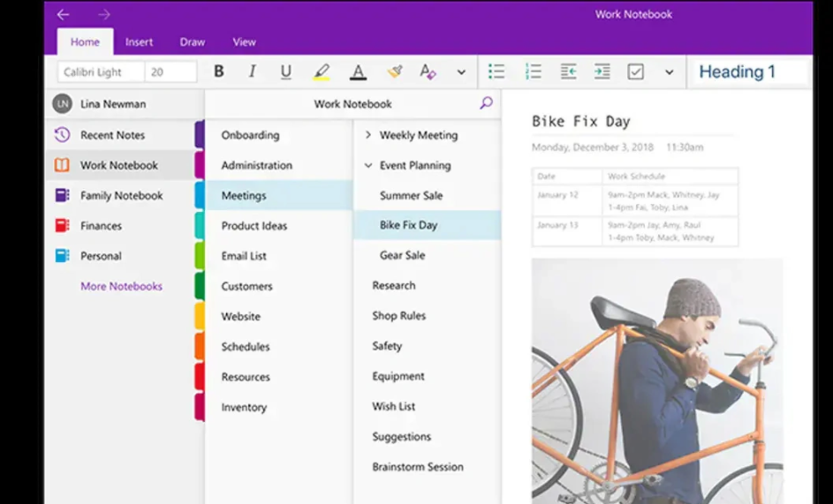Screen dimensions: 833x504
Task: Click the January 12 table cell
Action: click(567, 200)
